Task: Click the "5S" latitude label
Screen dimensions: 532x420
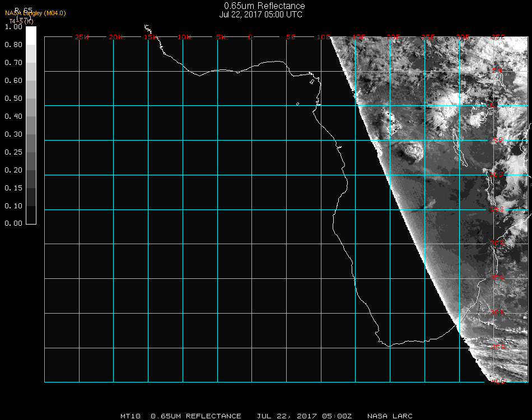Action: [x=498, y=140]
